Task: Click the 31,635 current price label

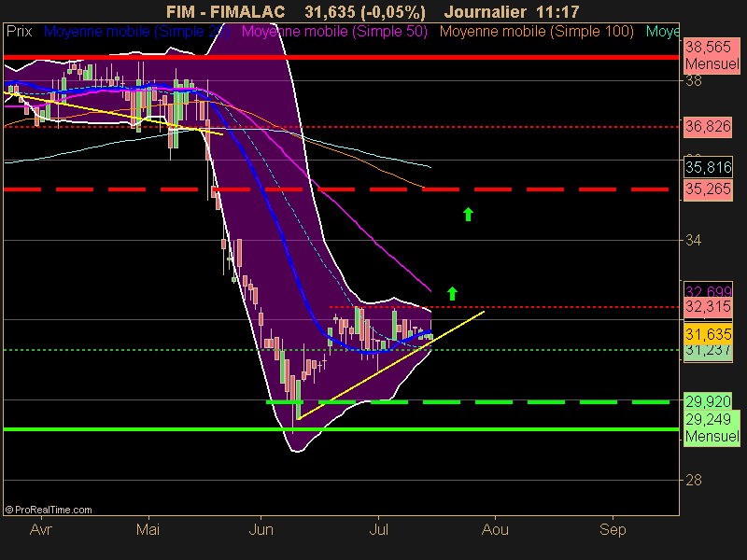Action: tap(708, 334)
